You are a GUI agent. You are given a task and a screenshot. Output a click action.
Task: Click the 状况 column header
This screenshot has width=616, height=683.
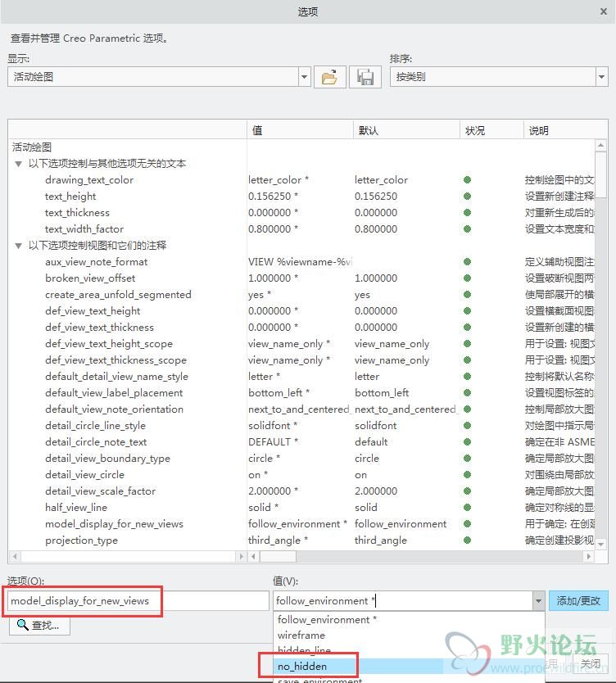491,130
